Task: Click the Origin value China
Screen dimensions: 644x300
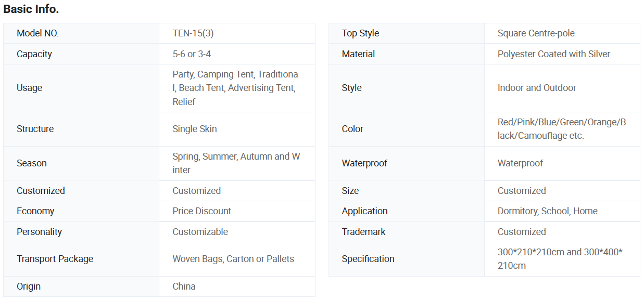Action: coord(184,286)
